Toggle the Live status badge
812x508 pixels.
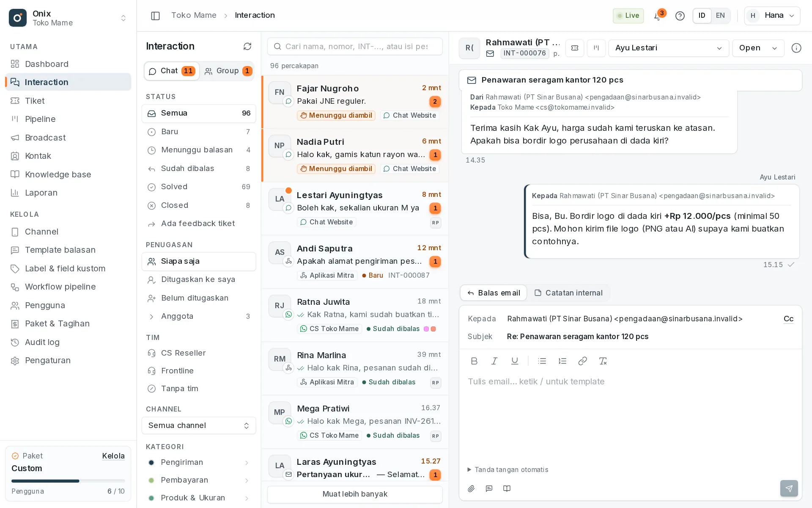[628, 16]
